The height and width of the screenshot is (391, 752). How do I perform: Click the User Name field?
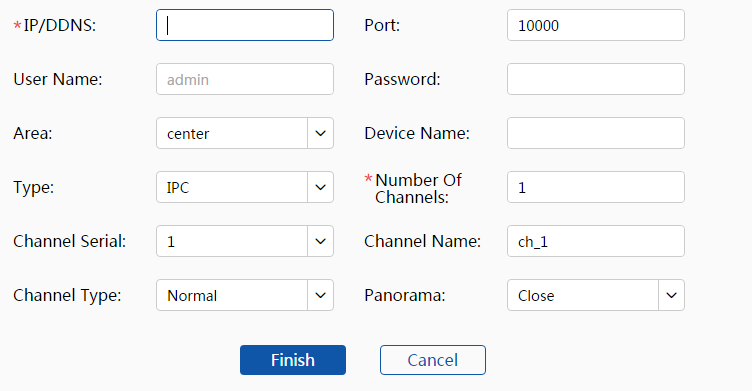pyautogui.click(x=245, y=79)
